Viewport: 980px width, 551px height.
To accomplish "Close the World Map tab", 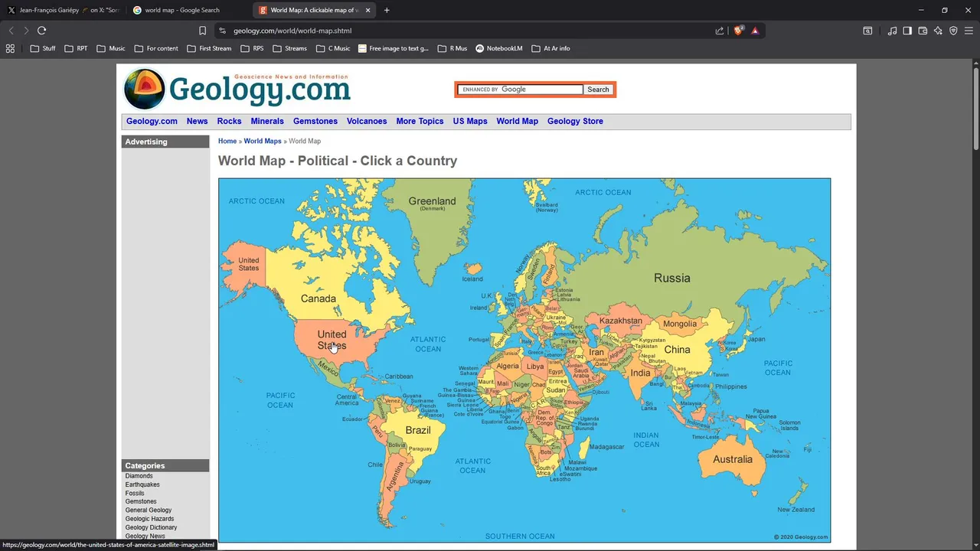I will pos(367,10).
